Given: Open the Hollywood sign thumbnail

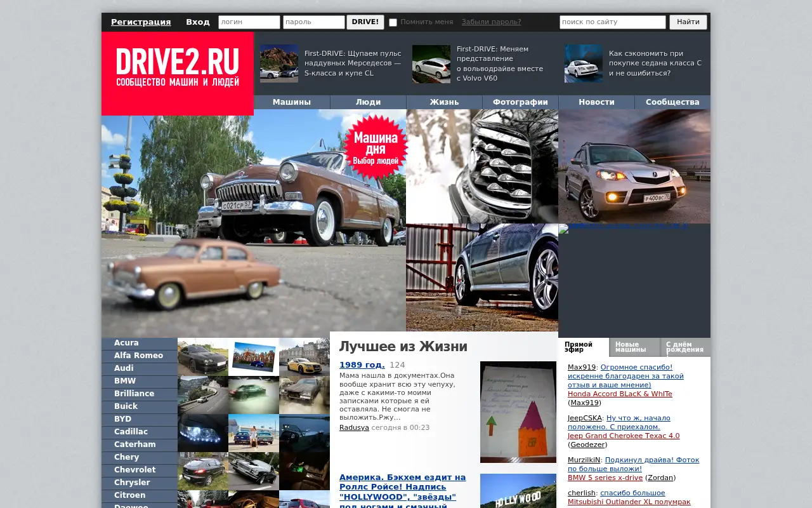Looking at the screenshot, I should tap(518, 491).
